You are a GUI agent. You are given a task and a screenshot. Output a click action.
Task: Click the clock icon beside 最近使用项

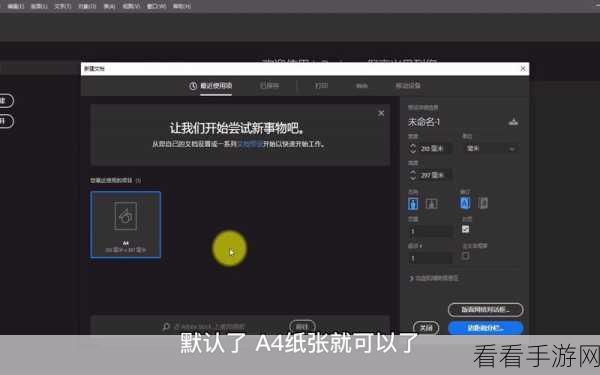click(193, 86)
